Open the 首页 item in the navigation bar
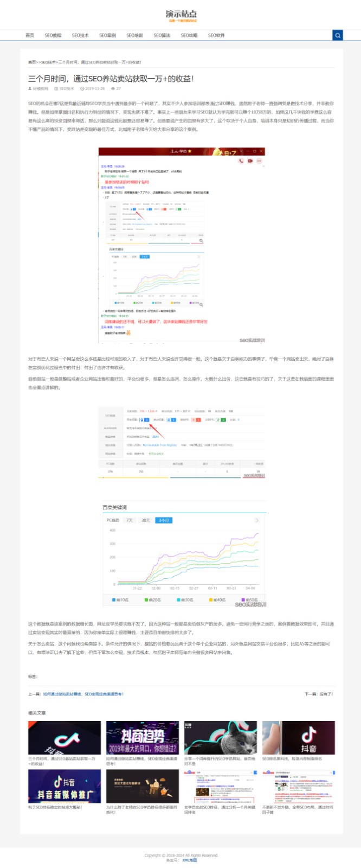Image resolution: width=361 pixels, height=868 pixels. click(30, 35)
